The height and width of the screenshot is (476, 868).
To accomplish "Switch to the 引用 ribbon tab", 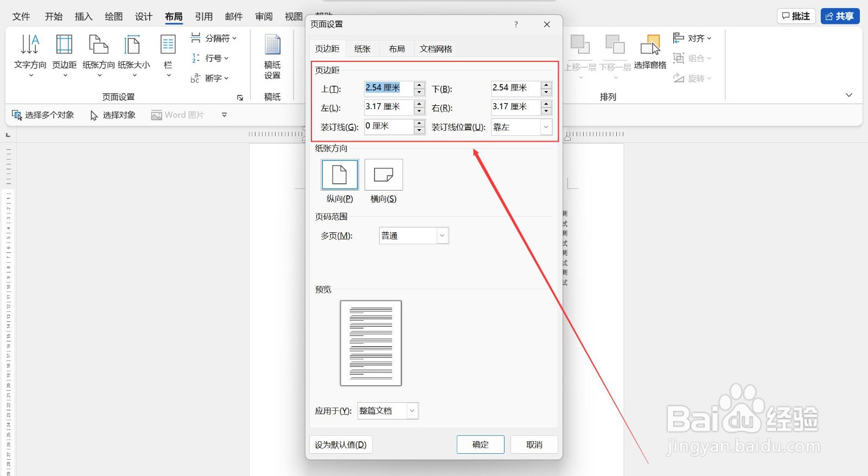I will pos(204,17).
